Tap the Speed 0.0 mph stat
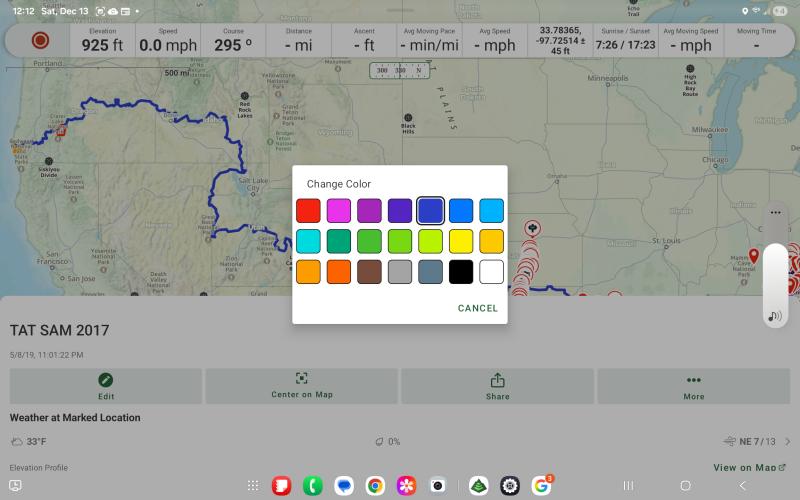This screenshot has width=800, height=500. tap(168, 40)
